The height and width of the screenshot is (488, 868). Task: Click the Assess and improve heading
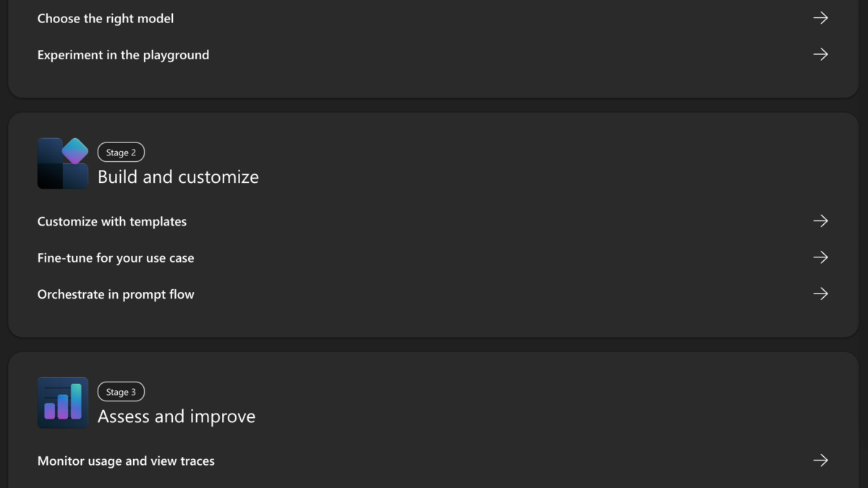point(176,416)
